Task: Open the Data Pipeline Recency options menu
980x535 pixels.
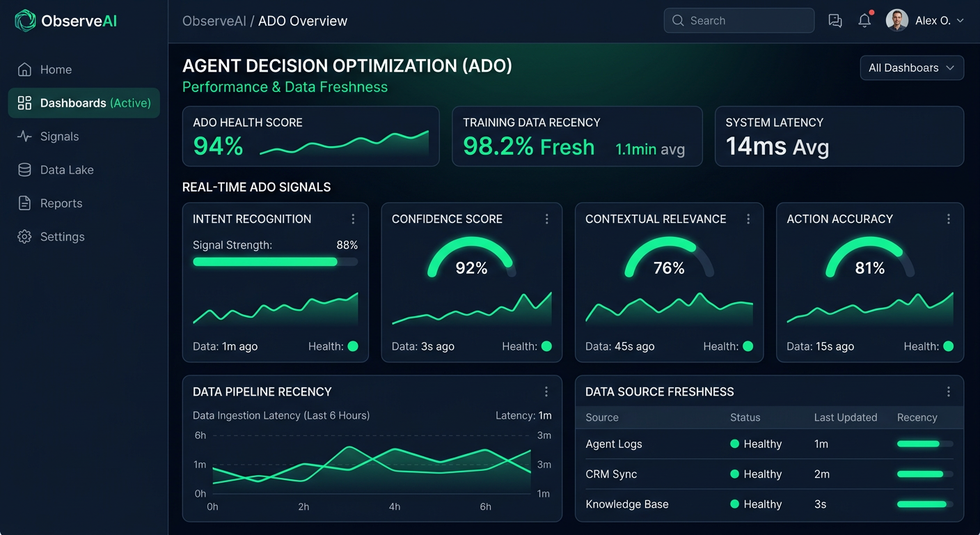Action: click(546, 391)
